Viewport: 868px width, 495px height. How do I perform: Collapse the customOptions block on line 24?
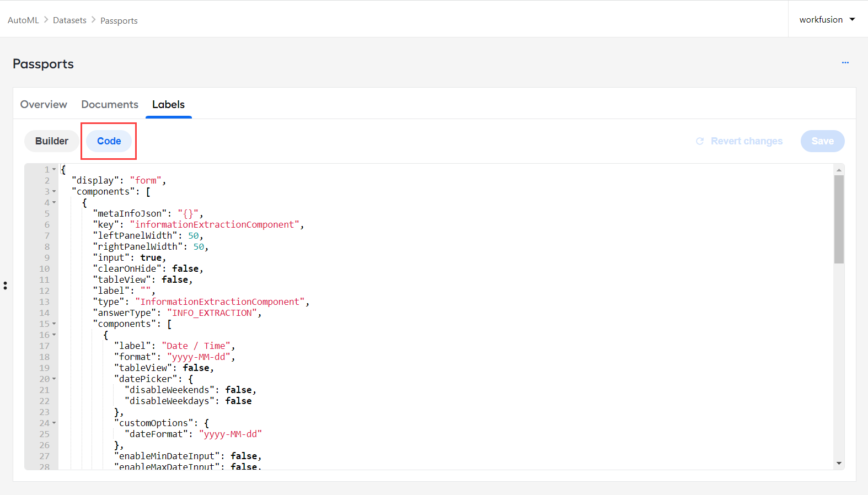(x=54, y=423)
